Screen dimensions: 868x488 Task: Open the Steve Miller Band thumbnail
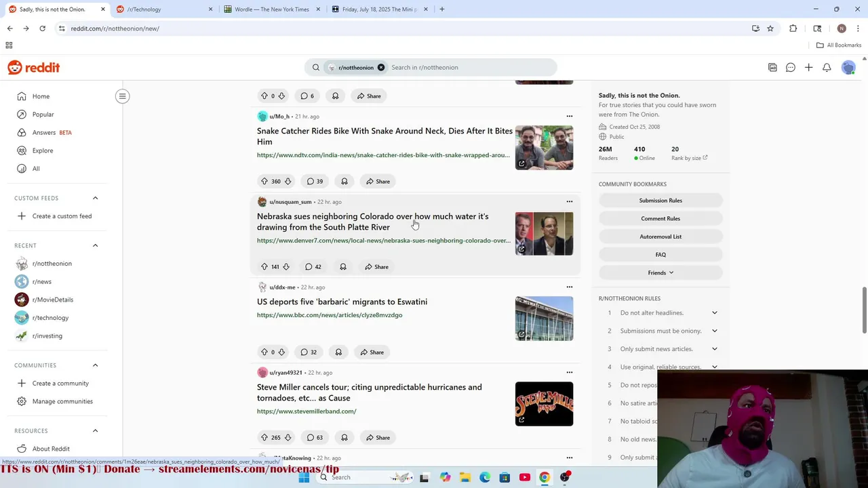click(544, 404)
